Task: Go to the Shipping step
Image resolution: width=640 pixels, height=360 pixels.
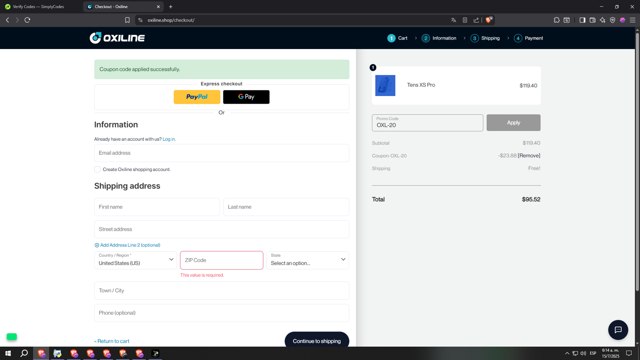Action: (x=485, y=38)
